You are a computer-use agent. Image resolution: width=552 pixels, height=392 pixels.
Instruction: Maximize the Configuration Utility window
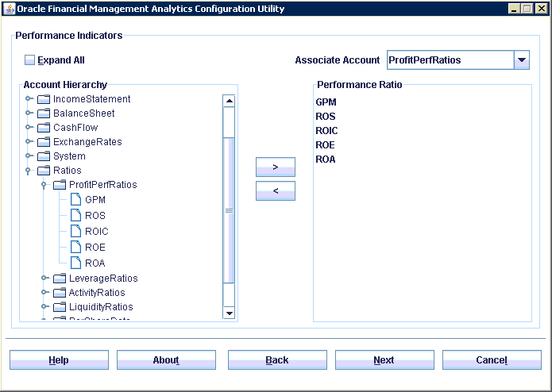pos(527,9)
